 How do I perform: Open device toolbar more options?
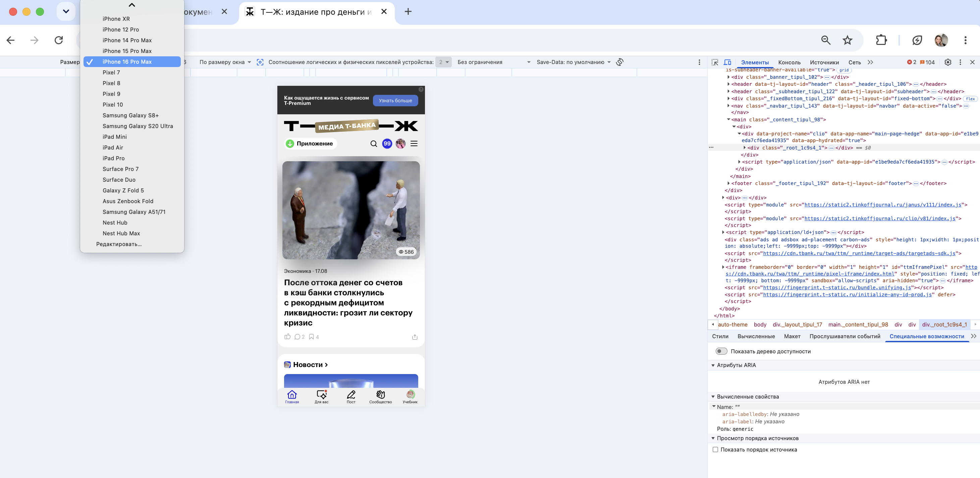(x=699, y=62)
